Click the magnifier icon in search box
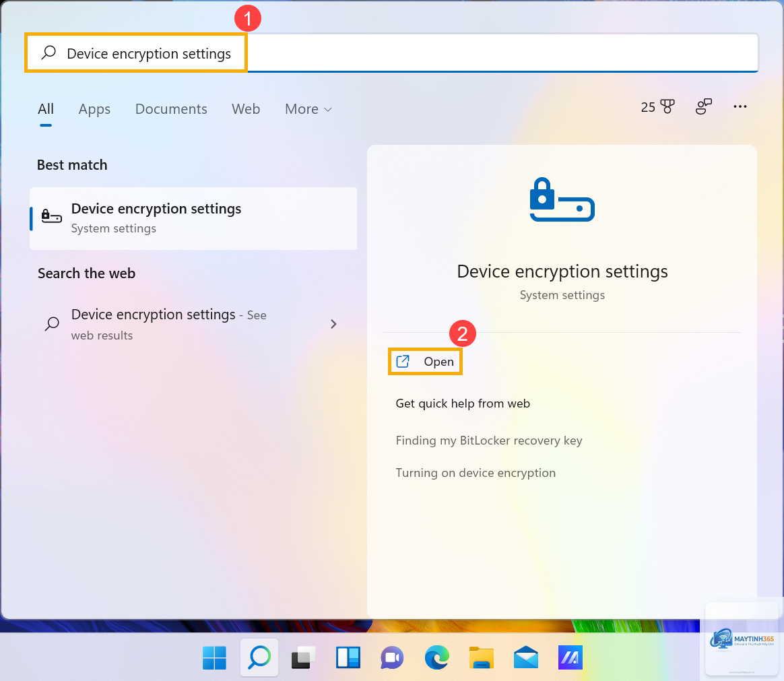The height and width of the screenshot is (681, 784). [x=48, y=53]
